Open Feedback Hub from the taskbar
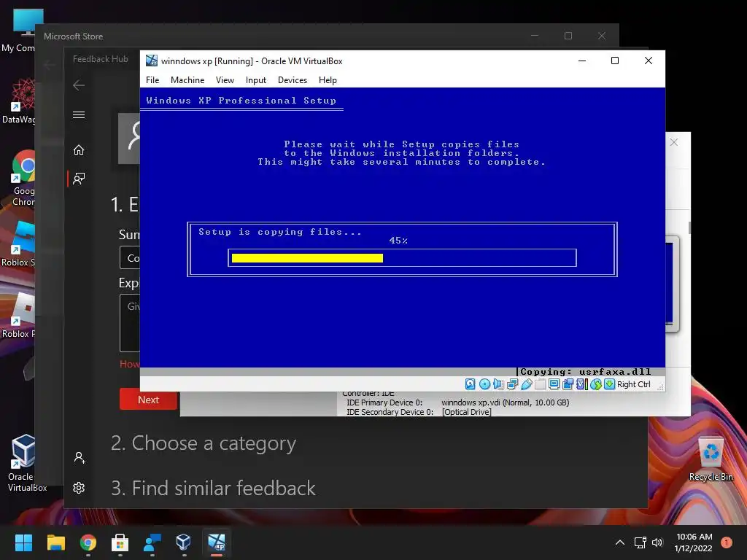 [x=152, y=542]
